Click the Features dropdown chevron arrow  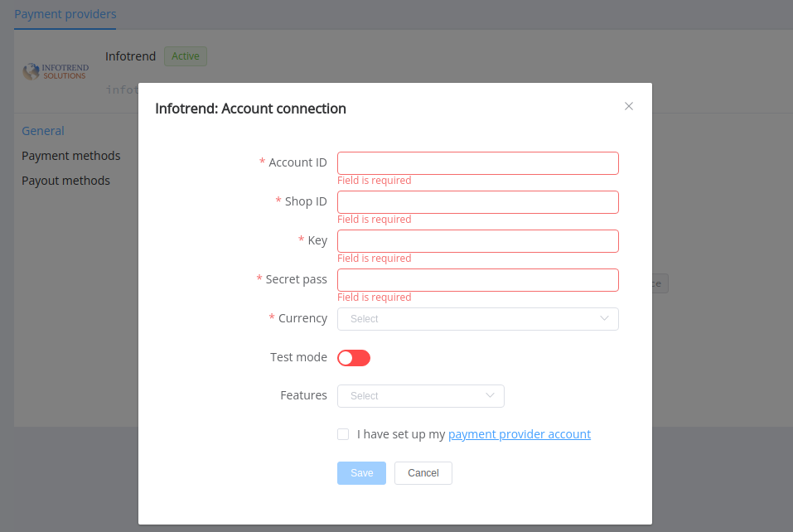[490, 395]
